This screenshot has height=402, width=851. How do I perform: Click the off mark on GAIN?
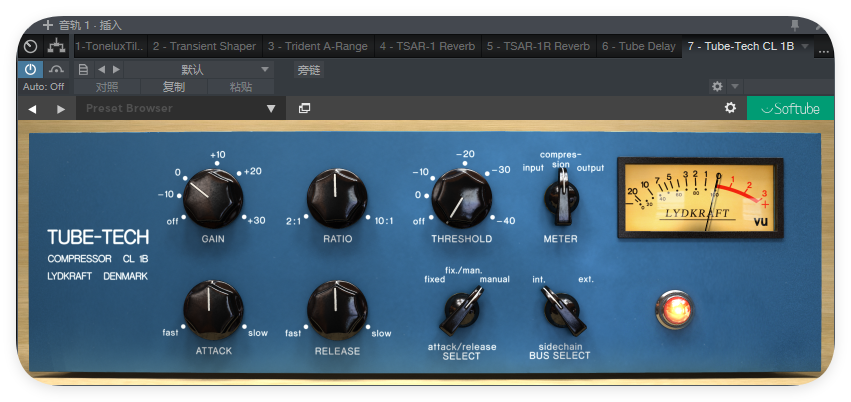[173, 221]
